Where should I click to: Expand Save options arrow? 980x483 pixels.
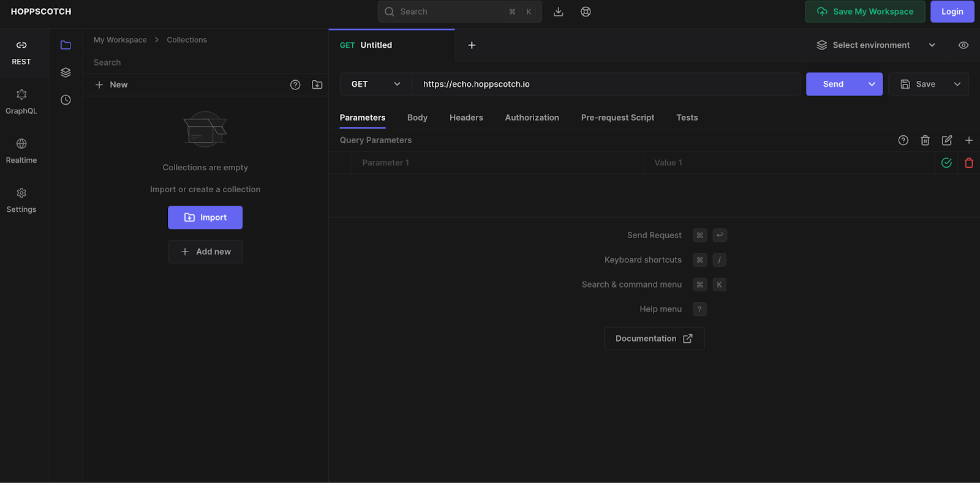[x=957, y=84]
